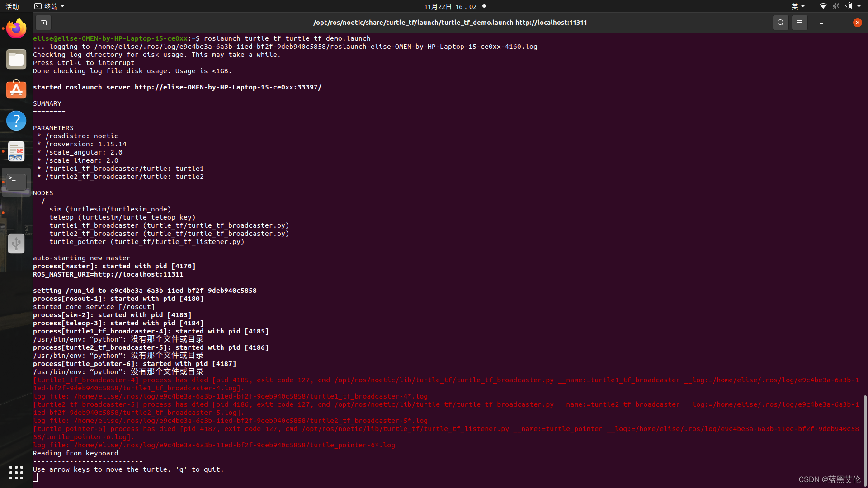Image resolution: width=868 pixels, height=488 pixels.
Task: Open the Help icon in dock
Action: pos(16,121)
